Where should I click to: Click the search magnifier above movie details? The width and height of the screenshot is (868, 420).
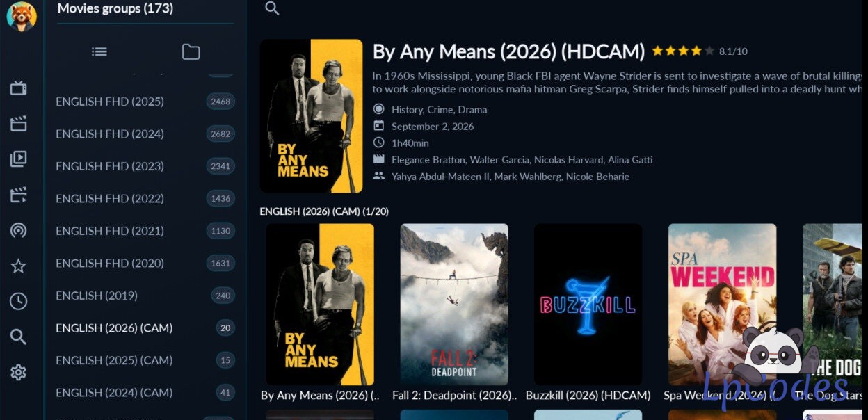[x=273, y=8]
